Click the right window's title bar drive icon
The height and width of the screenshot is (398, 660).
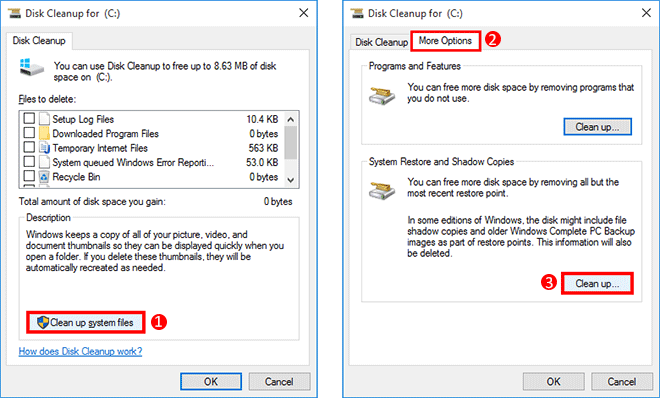[x=357, y=13]
